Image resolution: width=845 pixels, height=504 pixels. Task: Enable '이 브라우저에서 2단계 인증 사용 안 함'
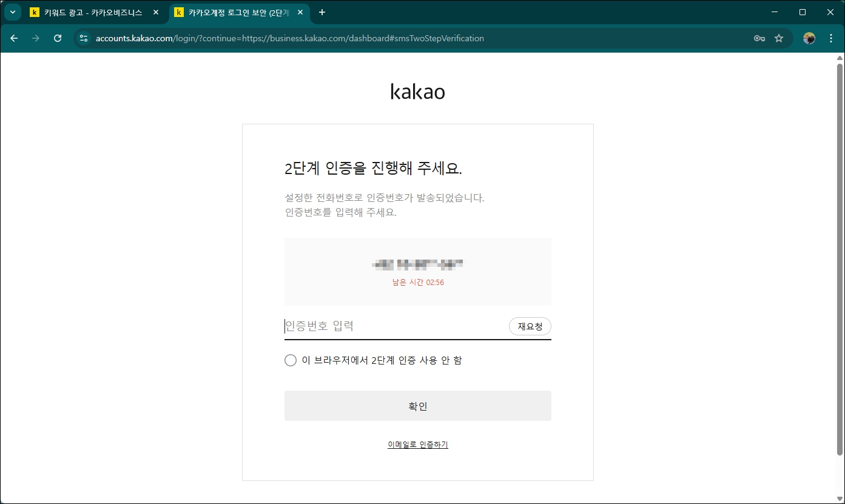290,360
